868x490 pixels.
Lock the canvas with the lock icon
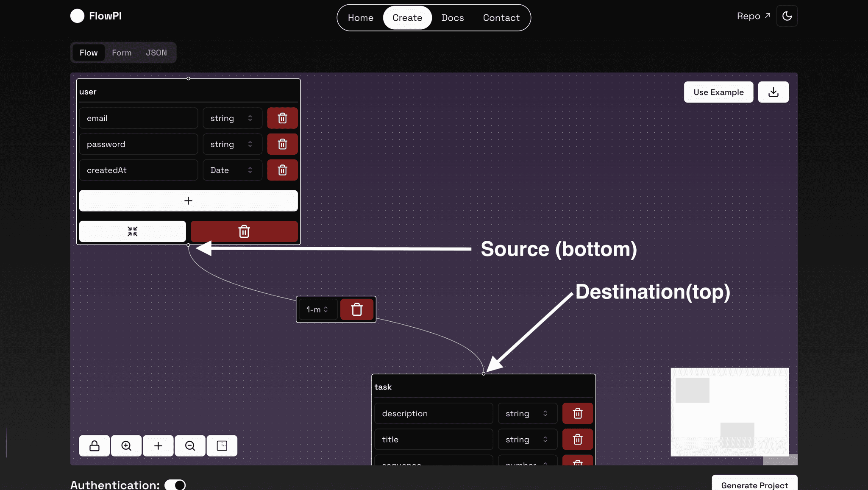click(94, 445)
